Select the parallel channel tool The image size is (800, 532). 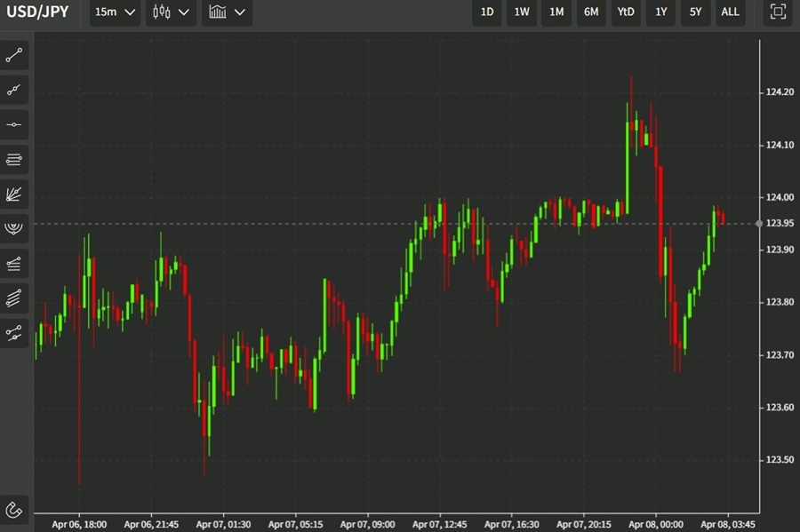(x=14, y=298)
